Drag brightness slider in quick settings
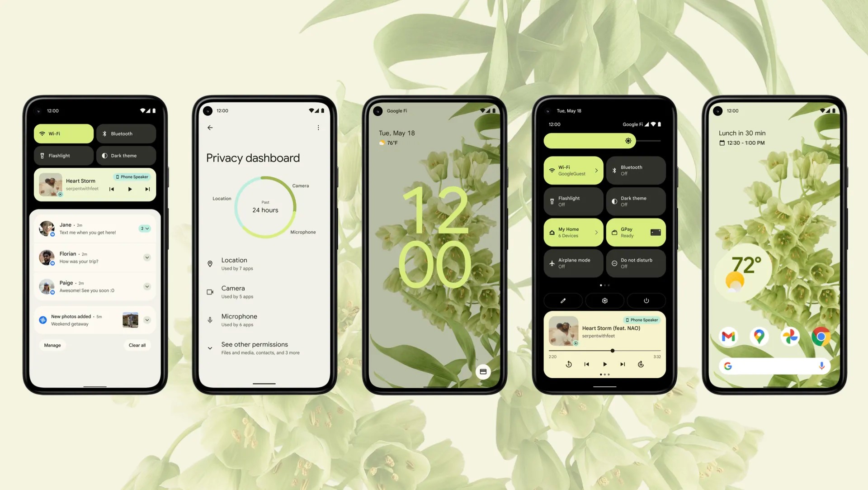This screenshot has width=868, height=490. point(628,141)
